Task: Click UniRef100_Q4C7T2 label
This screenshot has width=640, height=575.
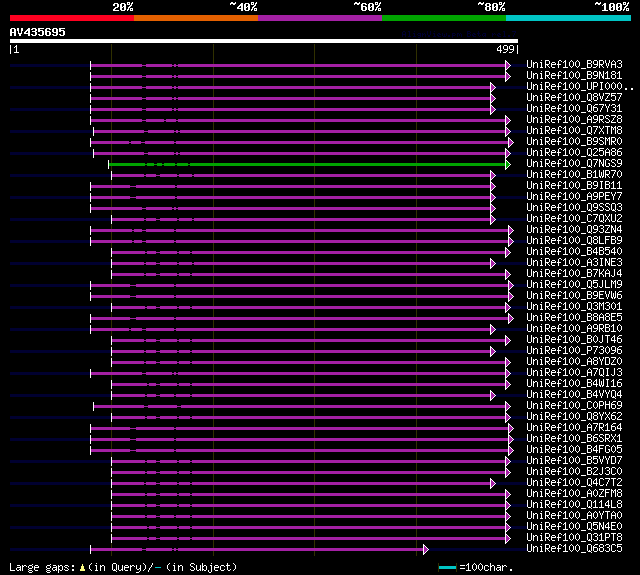Action: coord(574,483)
